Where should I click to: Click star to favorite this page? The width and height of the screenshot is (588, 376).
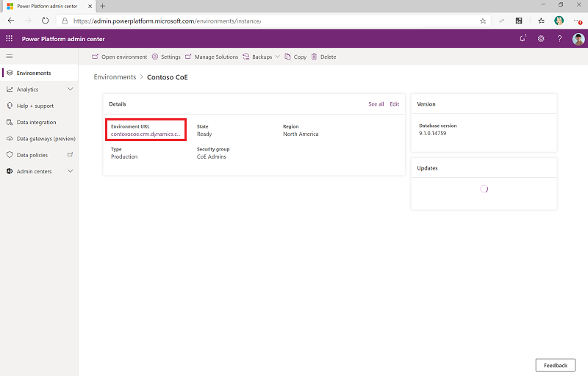tap(483, 21)
